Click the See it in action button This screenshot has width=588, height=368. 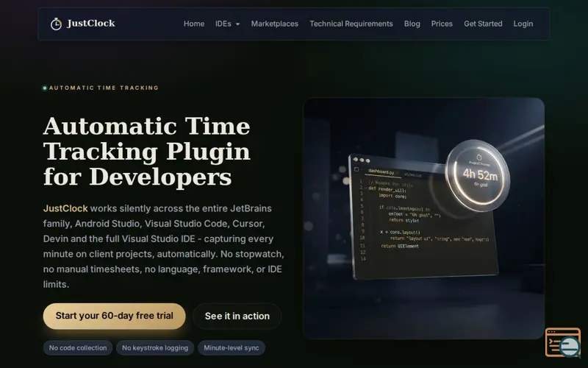point(237,316)
